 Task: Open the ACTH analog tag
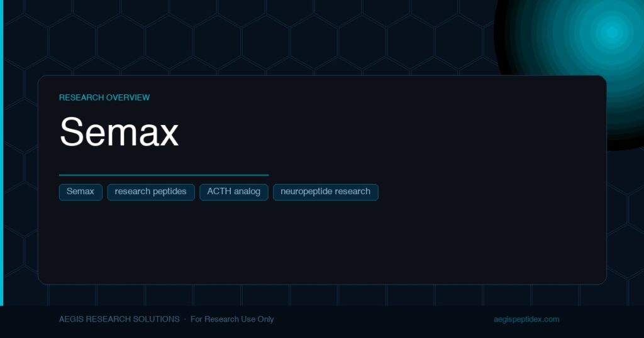(234, 192)
